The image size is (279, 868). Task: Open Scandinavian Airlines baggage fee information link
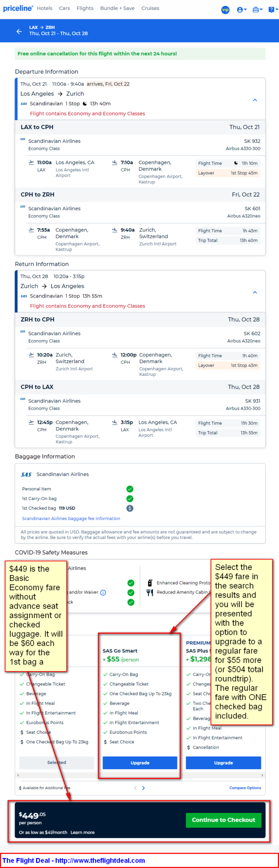coord(71,518)
